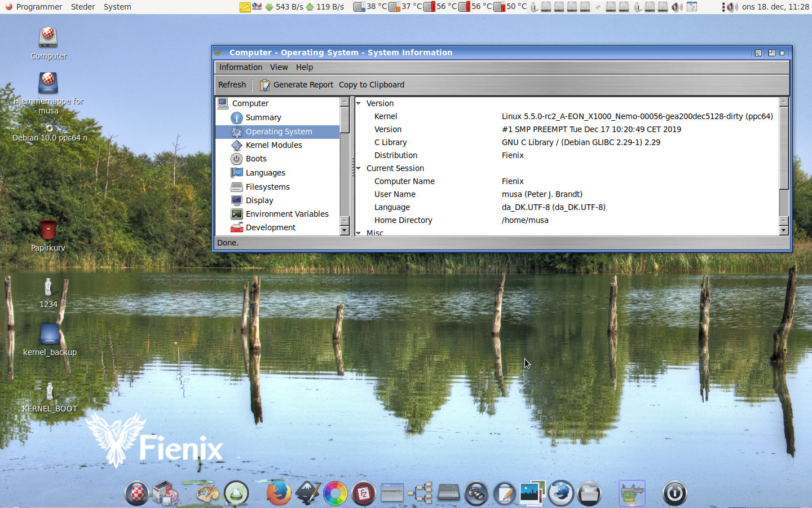
Task: Open the Display information page
Action: 259,200
